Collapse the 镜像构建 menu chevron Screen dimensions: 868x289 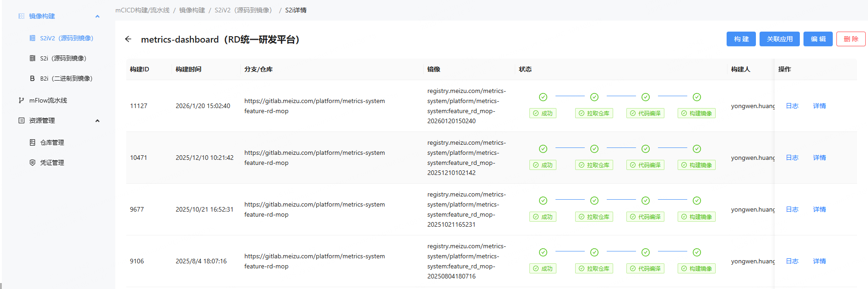(x=97, y=16)
